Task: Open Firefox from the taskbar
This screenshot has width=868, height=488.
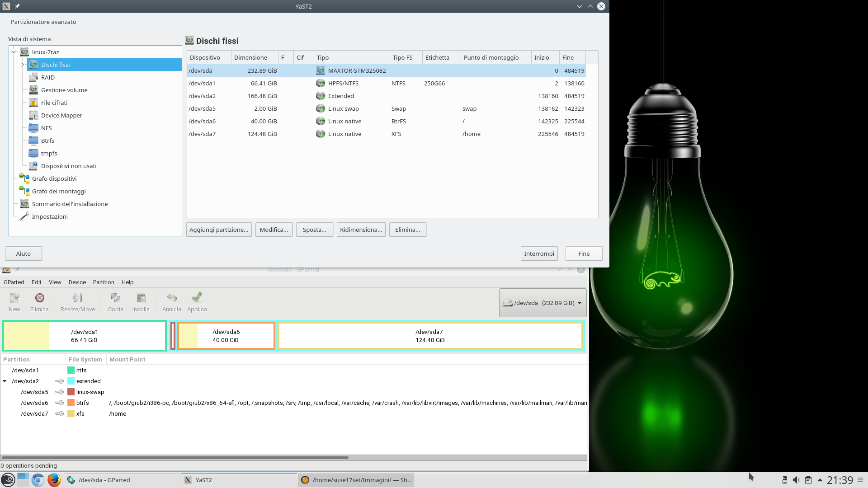Action: coord(54,480)
